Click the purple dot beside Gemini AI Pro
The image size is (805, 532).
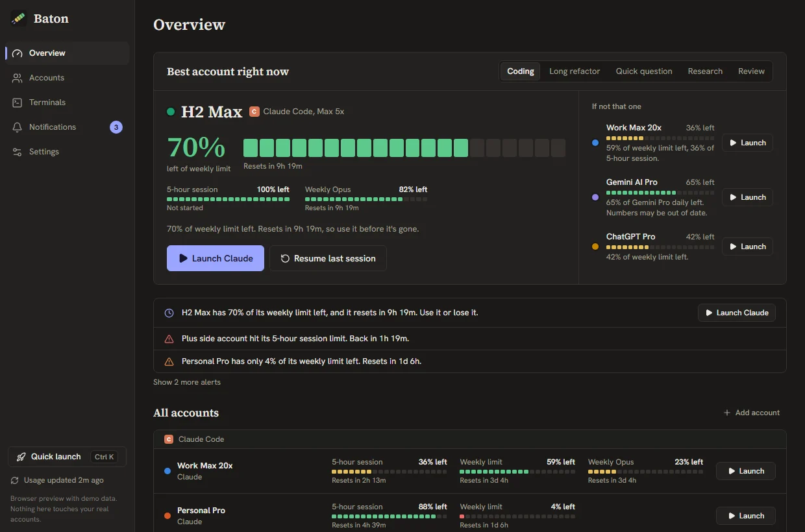[x=595, y=197]
